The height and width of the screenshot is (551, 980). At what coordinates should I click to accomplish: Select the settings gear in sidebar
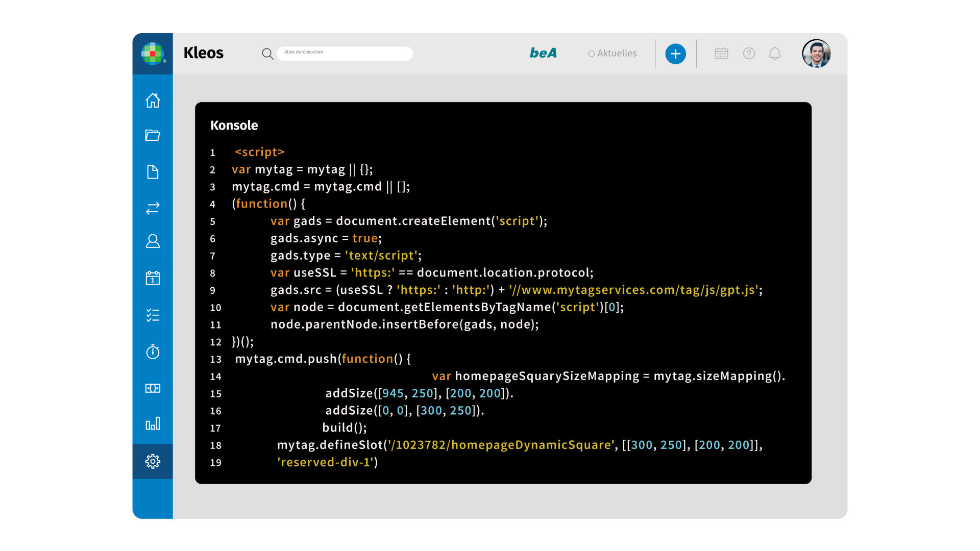(153, 461)
